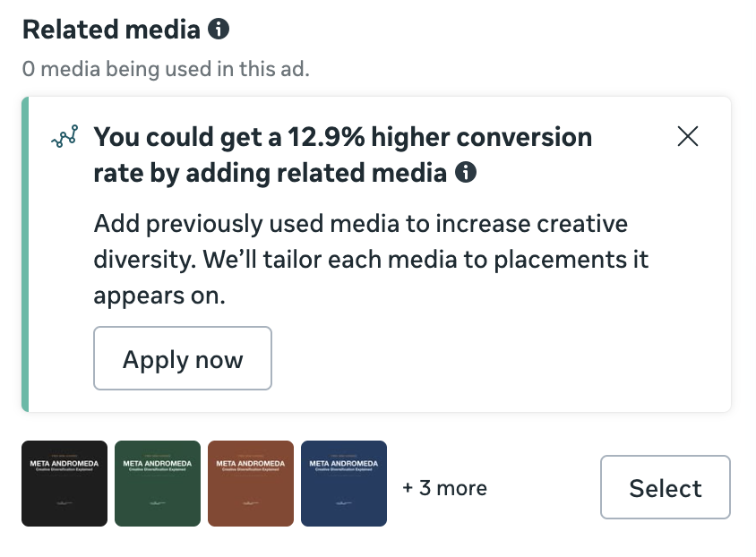Screen dimensions: 756x557
Task: Select the rust-orange Meta Andromeda thumbnail
Action: coord(251,484)
